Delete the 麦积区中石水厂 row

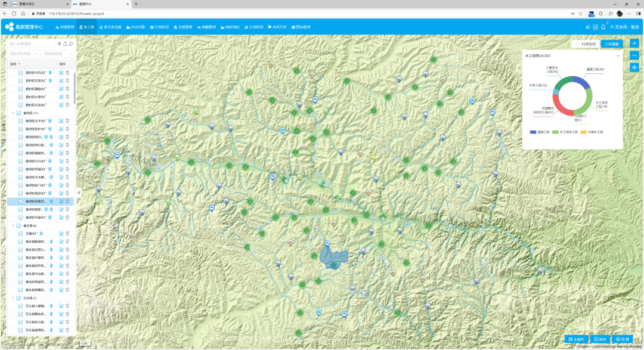coord(68,73)
